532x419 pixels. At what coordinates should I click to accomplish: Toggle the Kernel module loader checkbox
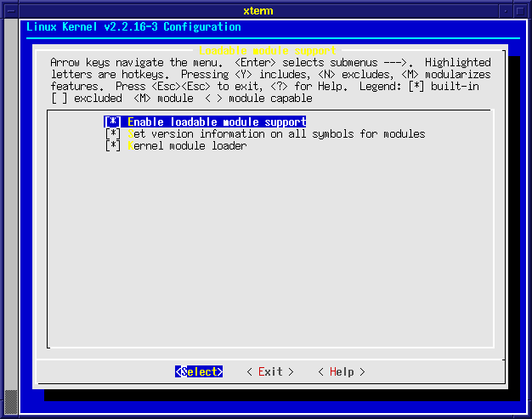point(113,146)
